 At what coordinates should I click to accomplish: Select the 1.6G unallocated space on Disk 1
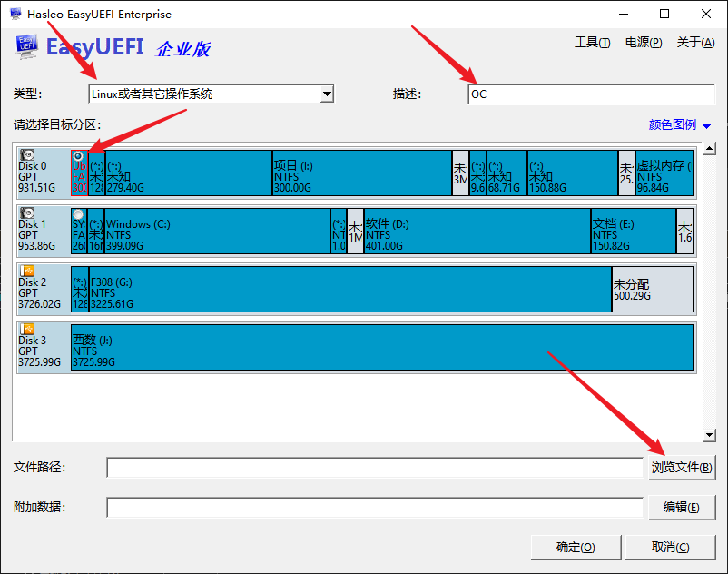pos(684,231)
